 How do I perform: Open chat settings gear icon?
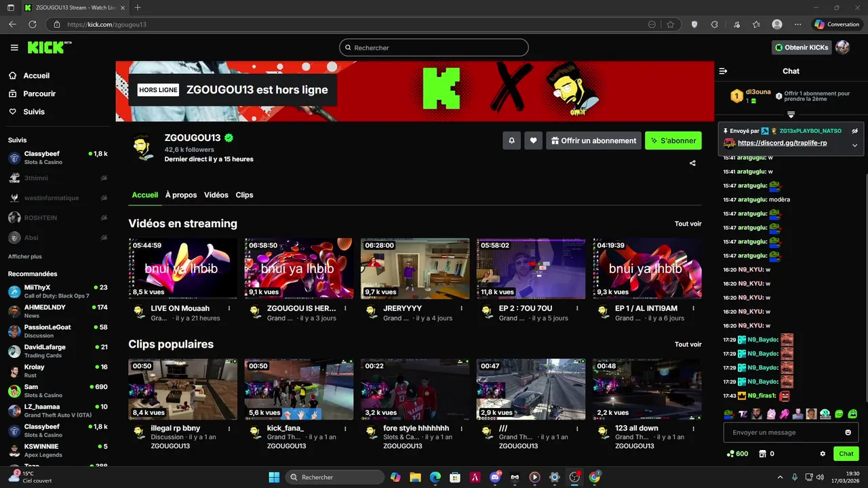pyautogui.click(x=823, y=454)
